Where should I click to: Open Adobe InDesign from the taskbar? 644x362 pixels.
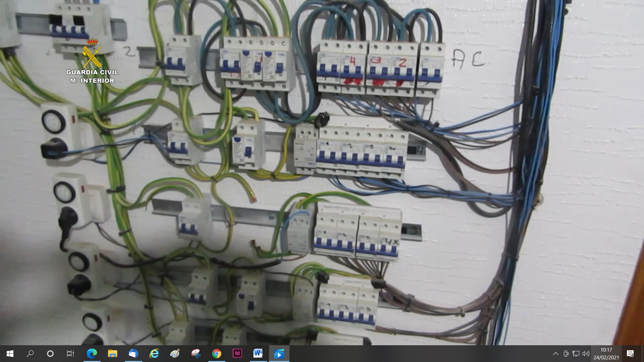coord(237,354)
